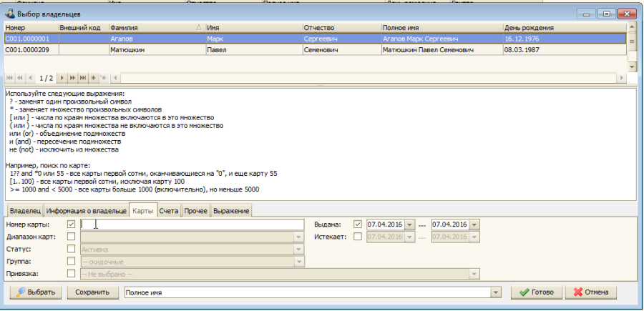The height and width of the screenshot is (311, 644).
Task: Enable the Статус checkbox
Action: click(x=71, y=249)
